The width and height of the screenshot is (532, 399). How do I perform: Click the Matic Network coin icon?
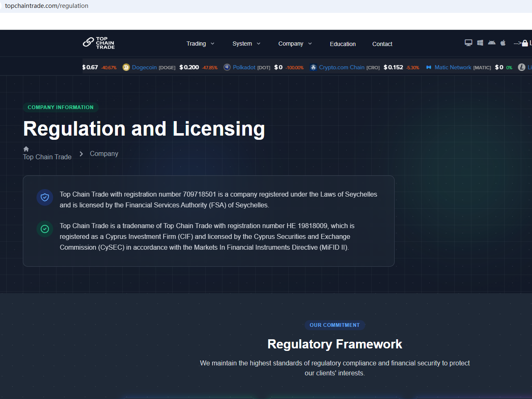[x=429, y=67]
